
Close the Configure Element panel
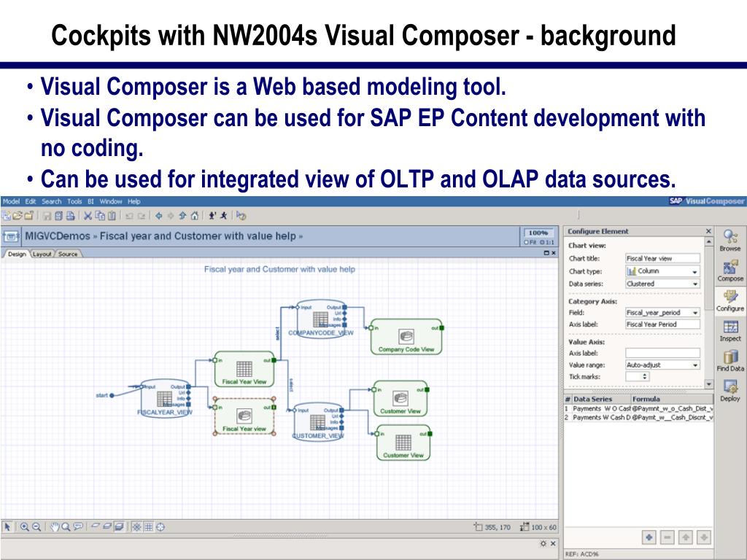708,231
